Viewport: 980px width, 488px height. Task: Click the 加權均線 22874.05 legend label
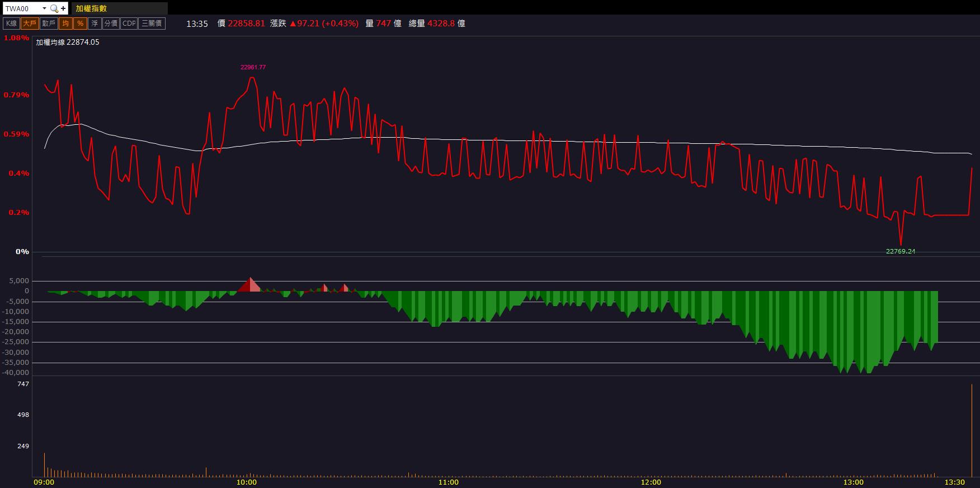[x=68, y=42]
